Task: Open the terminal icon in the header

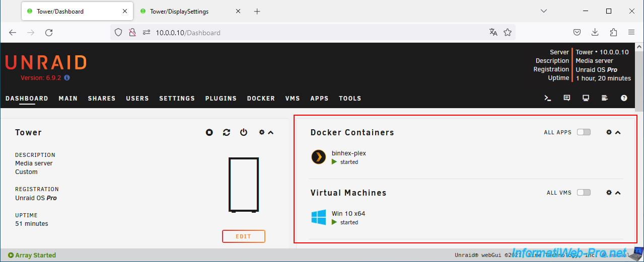Action: click(548, 98)
